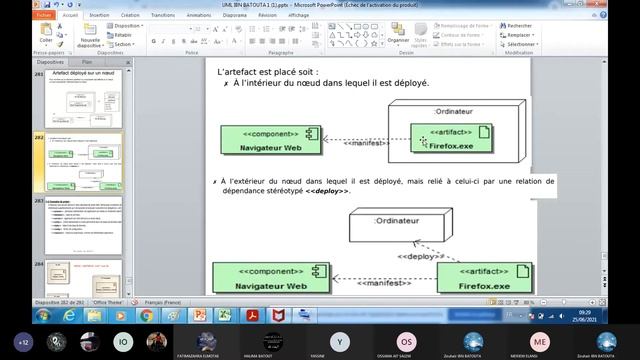Open the font color A dropdown
The height and width of the screenshot is (360, 640).
tap(241, 41)
